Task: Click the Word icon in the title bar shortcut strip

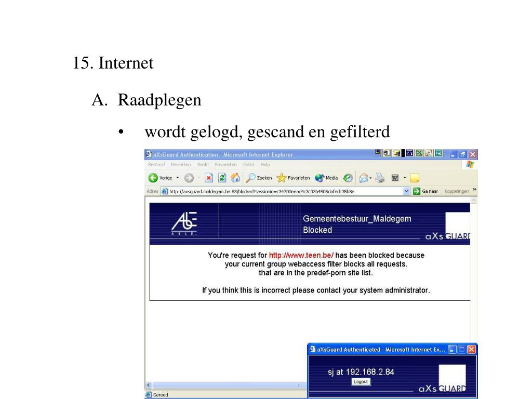Action: pyautogui.click(x=409, y=153)
